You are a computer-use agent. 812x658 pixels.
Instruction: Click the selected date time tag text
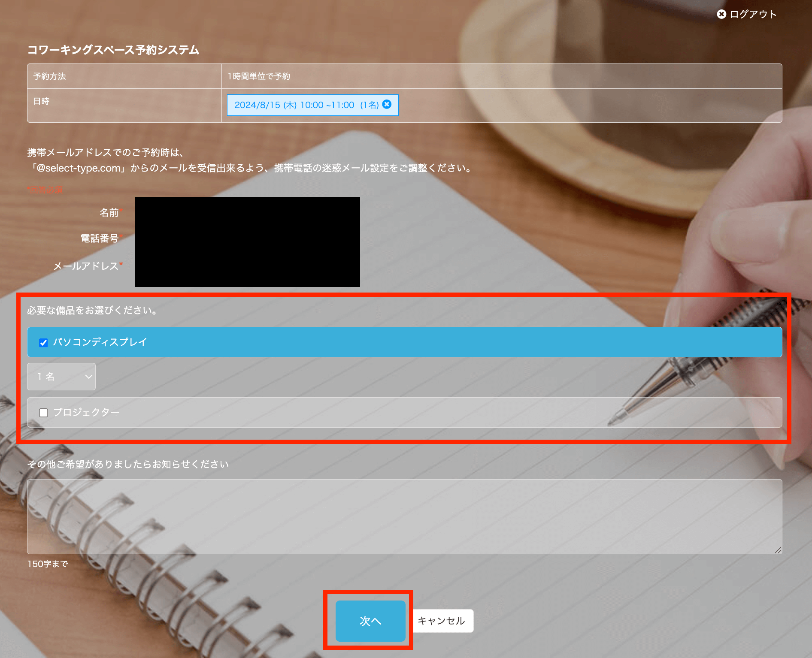pos(306,105)
